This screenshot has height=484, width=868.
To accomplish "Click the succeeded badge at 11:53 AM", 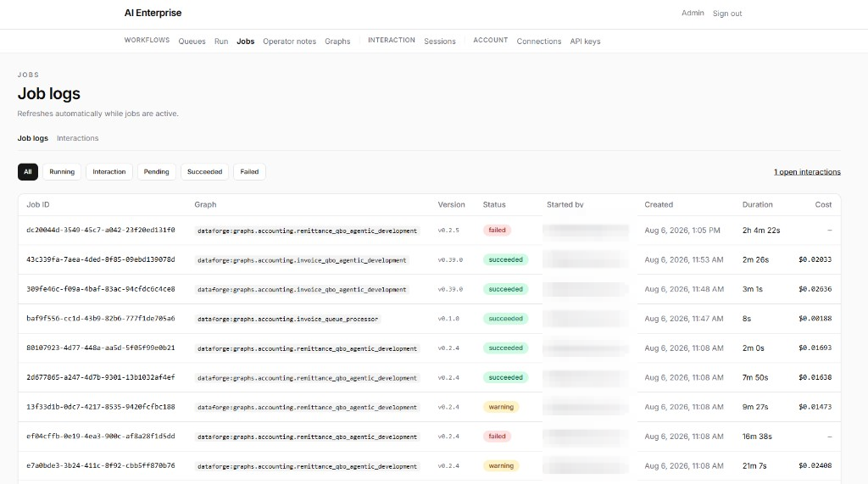I will click(x=505, y=259).
